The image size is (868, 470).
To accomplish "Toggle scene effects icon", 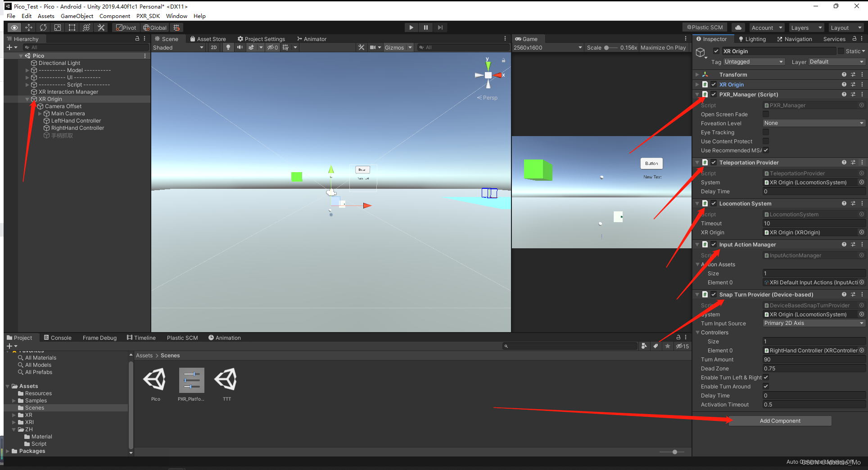I will coord(251,47).
